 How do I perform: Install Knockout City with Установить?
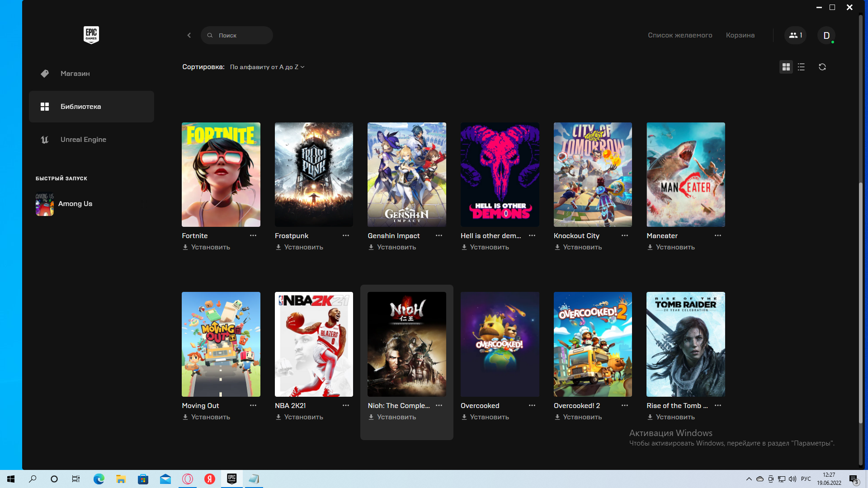pyautogui.click(x=578, y=247)
